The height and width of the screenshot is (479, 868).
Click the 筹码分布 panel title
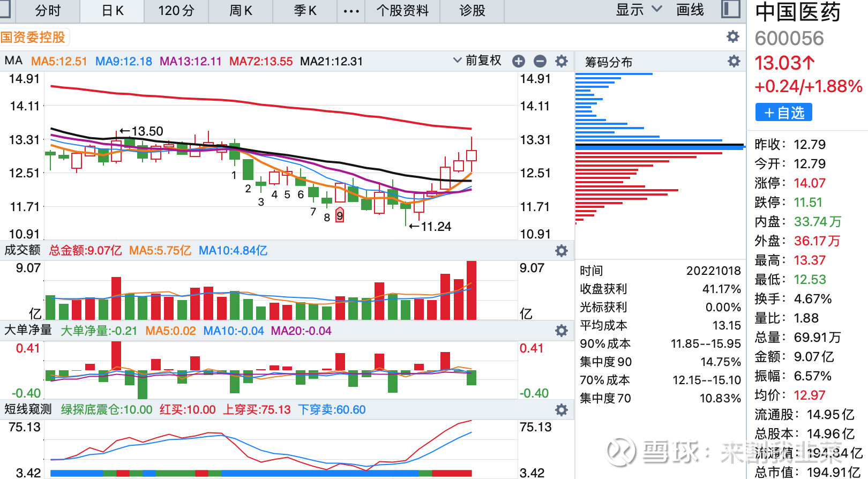pos(608,62)
